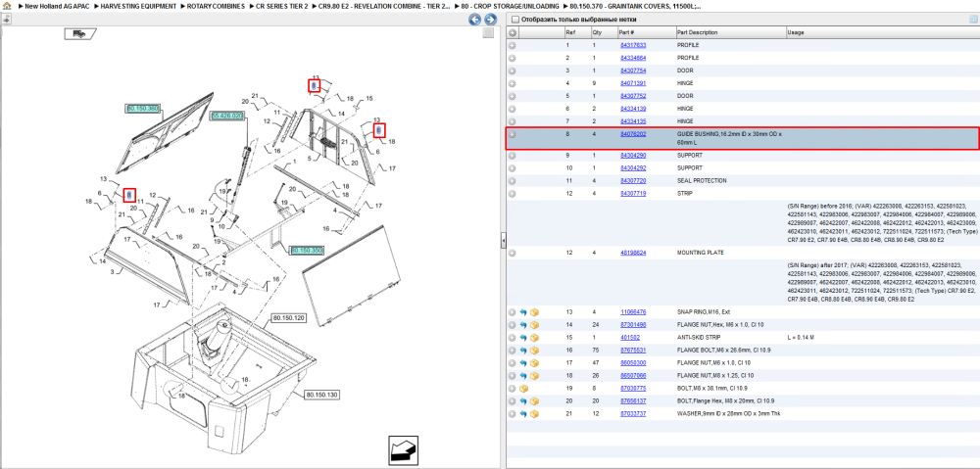Click the blue arrow icon in ref 17 FLANGE NUT row
This screenshot has width=980, height=469.
tap(523, 363)
